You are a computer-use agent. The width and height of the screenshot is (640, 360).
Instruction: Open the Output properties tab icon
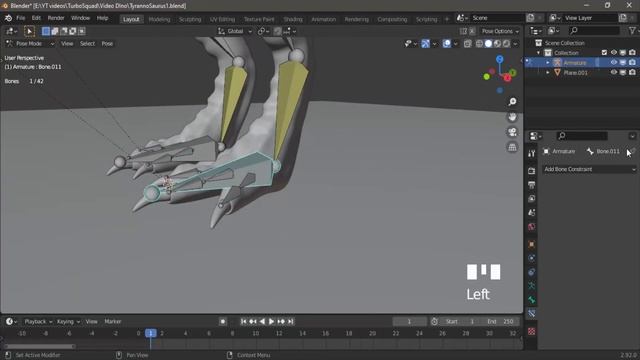[531, 185]
